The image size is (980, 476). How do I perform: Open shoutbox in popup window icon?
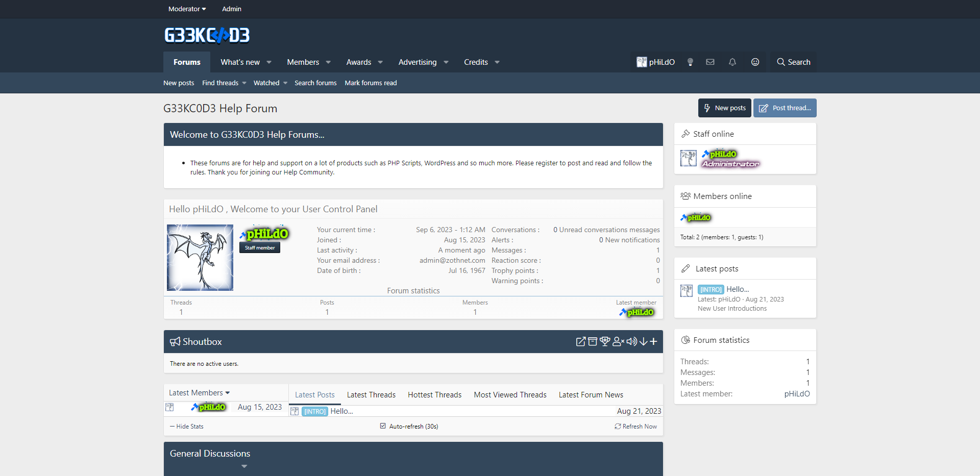[x=580, y=342]
